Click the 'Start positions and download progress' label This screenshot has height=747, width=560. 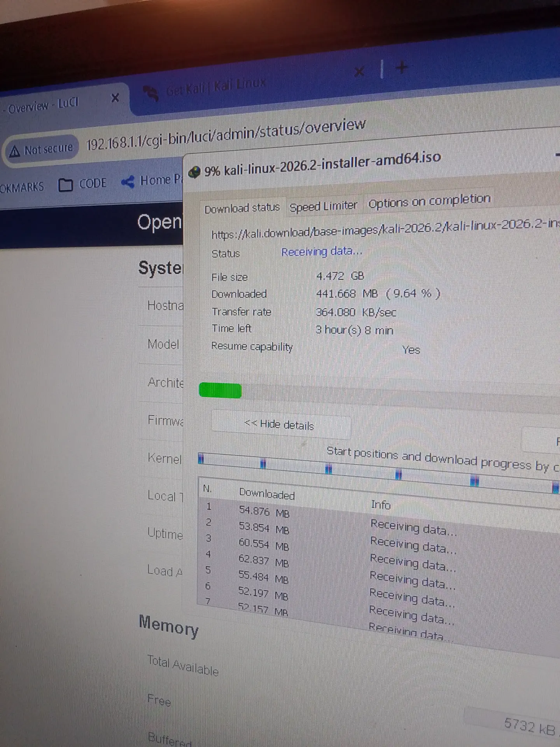[443, 459]
